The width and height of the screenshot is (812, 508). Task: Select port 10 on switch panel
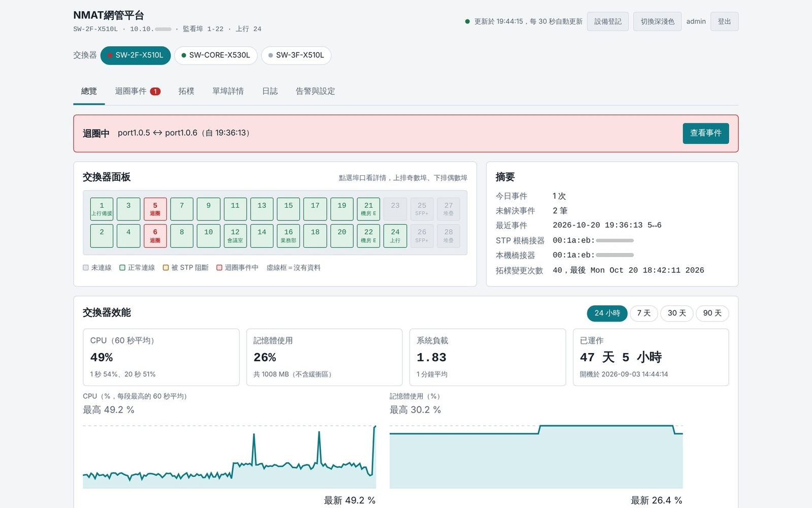[x=209, y=236]
